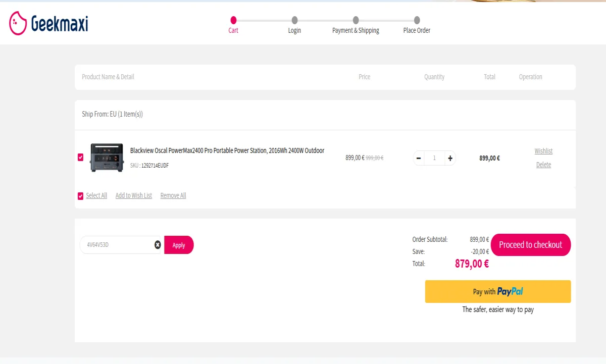Click Remove All to empty cart
Image resolution: width=606 pixels, height=364 pixels.
173,195
